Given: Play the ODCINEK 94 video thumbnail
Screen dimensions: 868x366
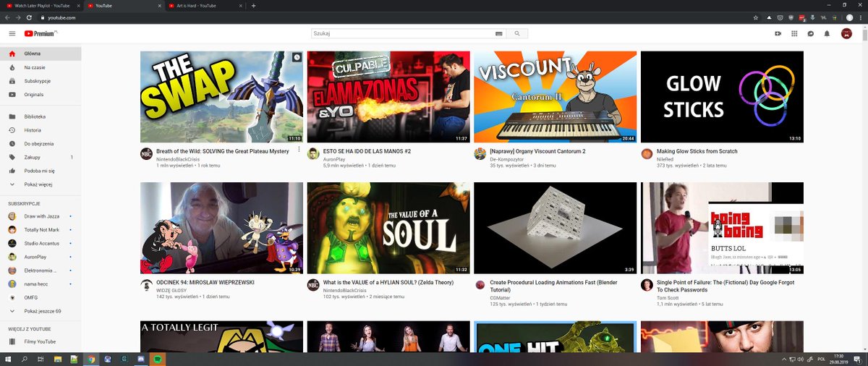Looking at the screenshot, I should (221, 228).
